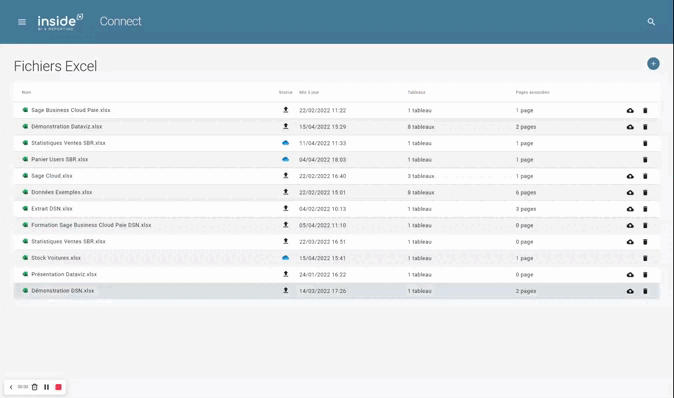The image size is (674, 398).
Task: Collapse the recorder bar with the back chevron
Action: [x=11, y=387]
